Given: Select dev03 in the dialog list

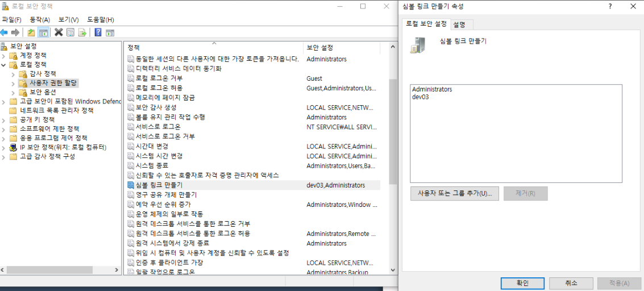Looking at the screenshot, I should (x=420, y=97).
